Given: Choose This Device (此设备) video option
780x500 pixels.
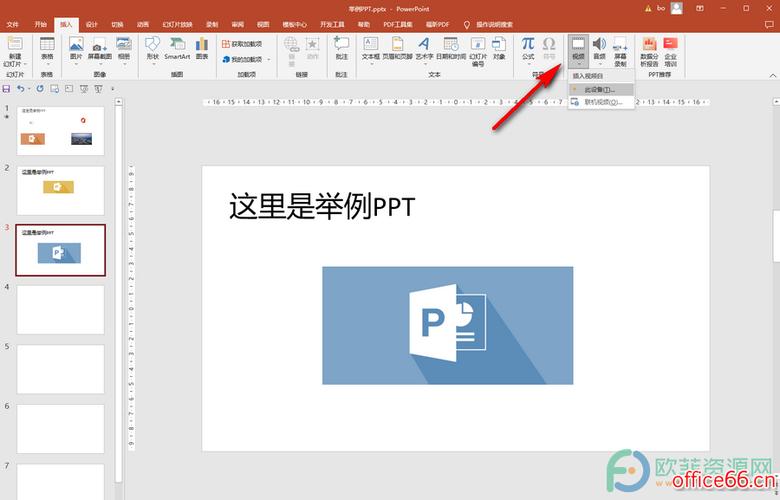Looking at the screenshot, I should [601, 90].
